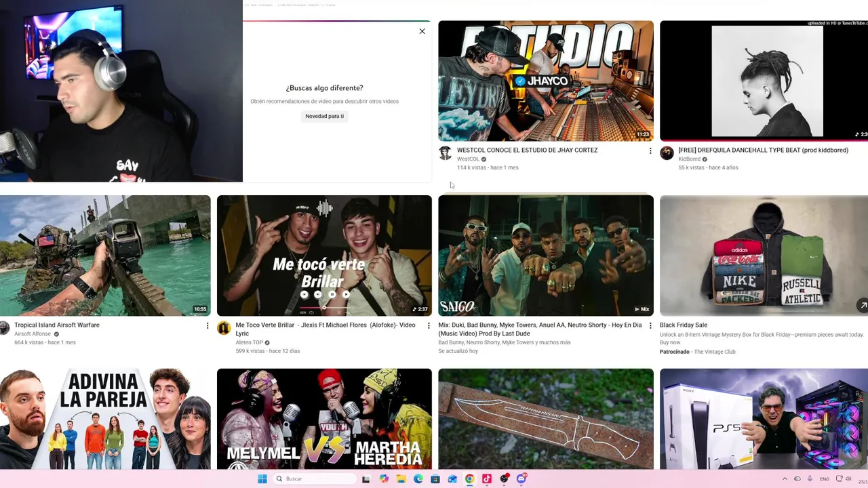Open the PS5 gaming PC video thumbnail
Image resolution: width=868 pixels, height=488 pixels.
click(764, 419)
